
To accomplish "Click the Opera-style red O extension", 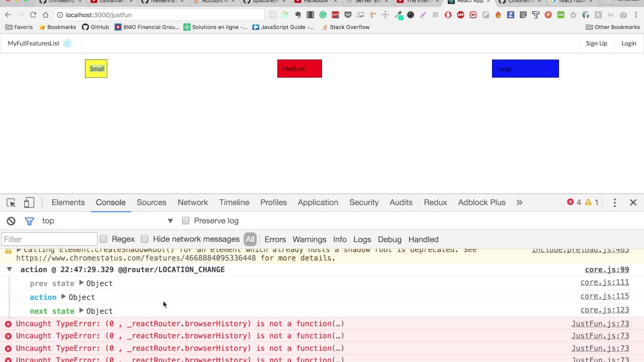I will point(448,15).
